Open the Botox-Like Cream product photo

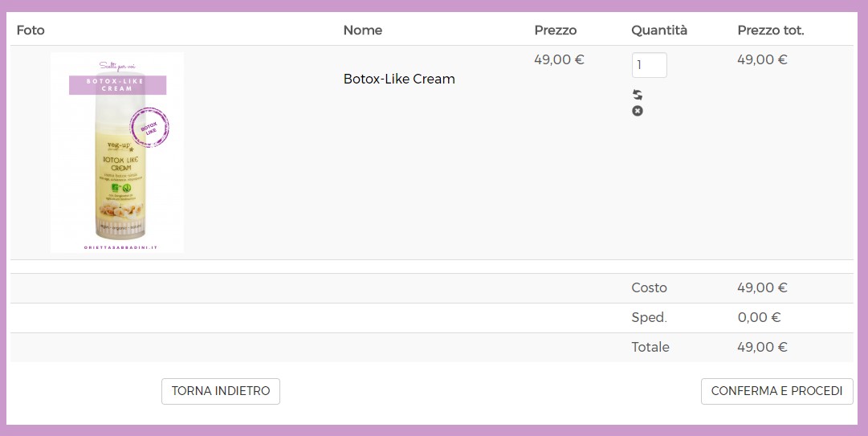(x=117, y=153)
